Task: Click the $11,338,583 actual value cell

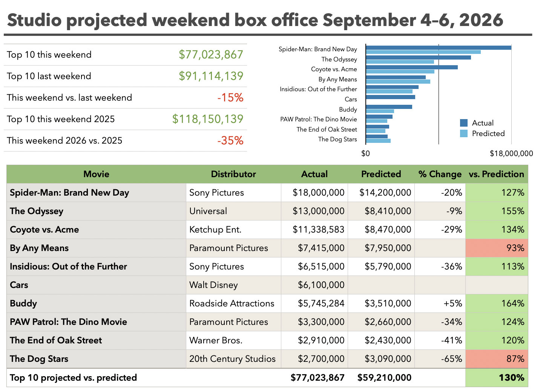Action: pyautogui.click(x=314, y=230)
